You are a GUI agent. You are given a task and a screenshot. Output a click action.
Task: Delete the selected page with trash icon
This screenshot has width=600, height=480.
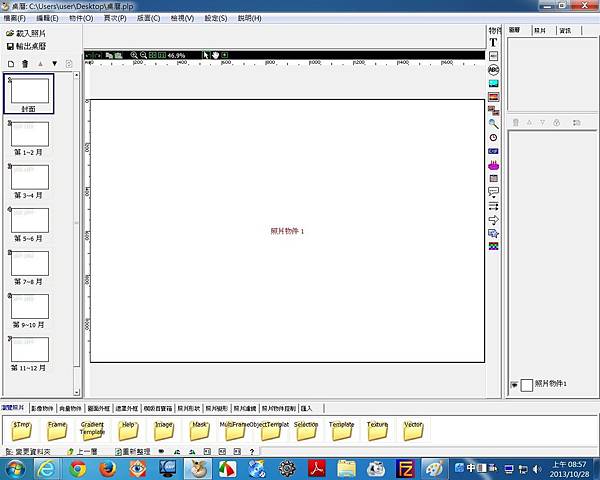tap(25, 64)
